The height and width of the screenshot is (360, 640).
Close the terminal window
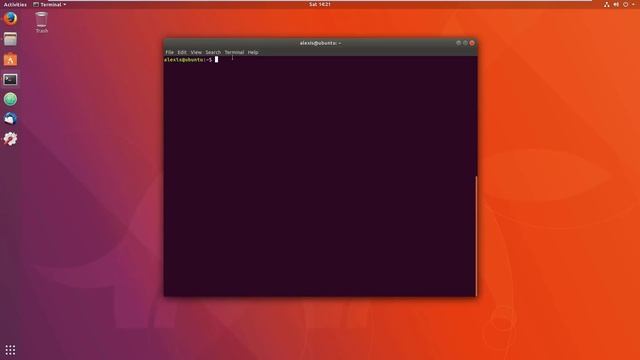(472, 43)
